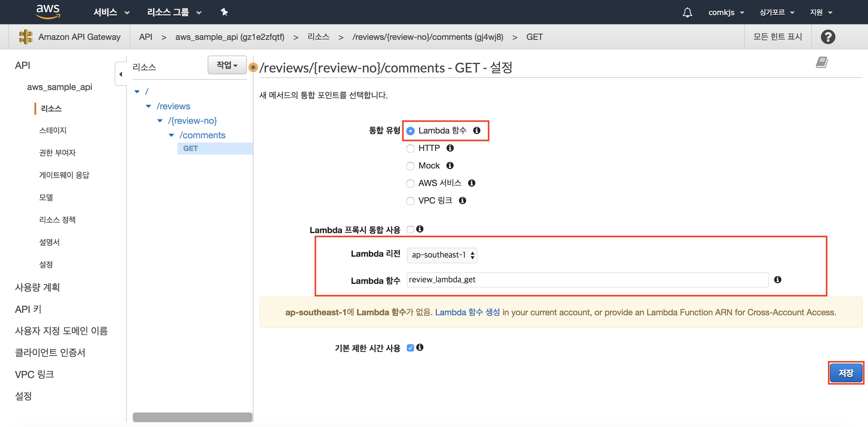Open 스테이지 in the left sidebar
This screenshot has height=427, width=868.
coord(53,130)
